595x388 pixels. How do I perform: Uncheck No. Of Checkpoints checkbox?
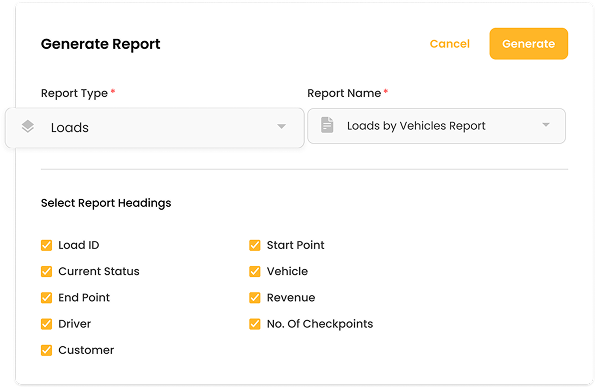(x=255, y=324)
